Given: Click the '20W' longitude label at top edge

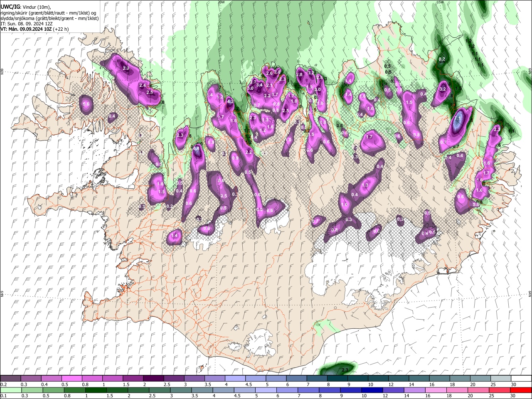Looking at the screenshot, I should (222, 2).
